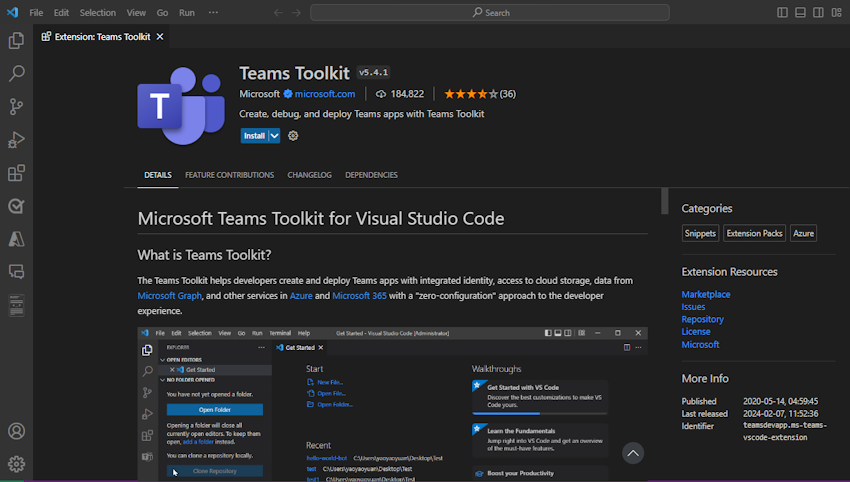This screenshot has width=850, height=482.
Task: Toggle the secondary side bar layout button
Action: pyautogui.click(x=818, y=13)
